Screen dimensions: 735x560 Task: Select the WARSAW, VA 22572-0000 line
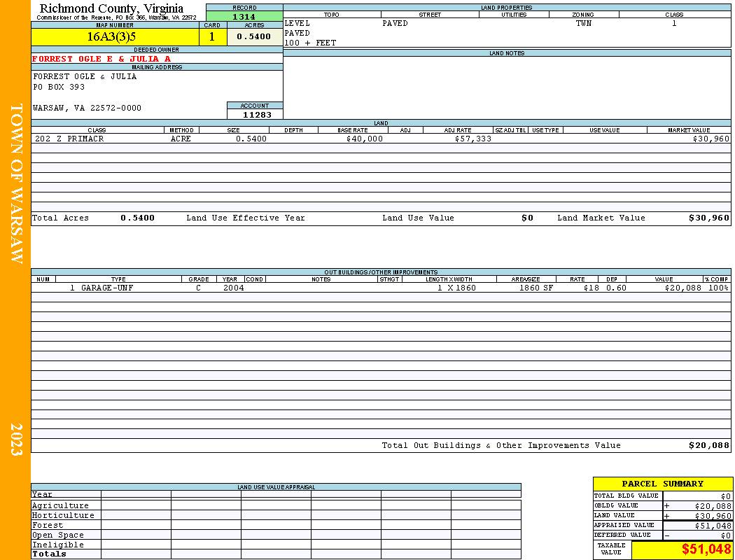(x=87, y=108)
